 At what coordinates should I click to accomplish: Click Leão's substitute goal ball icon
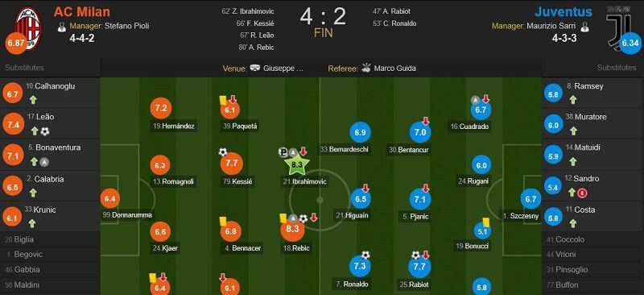point(45,131)
